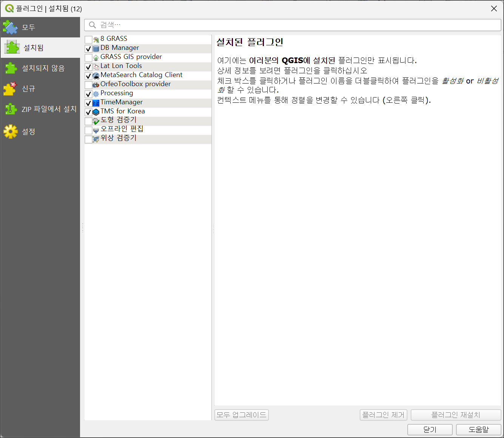Click the 도형 검증기 plugin icon
Viewport: 504px width, 438px height.
point(96,121)
